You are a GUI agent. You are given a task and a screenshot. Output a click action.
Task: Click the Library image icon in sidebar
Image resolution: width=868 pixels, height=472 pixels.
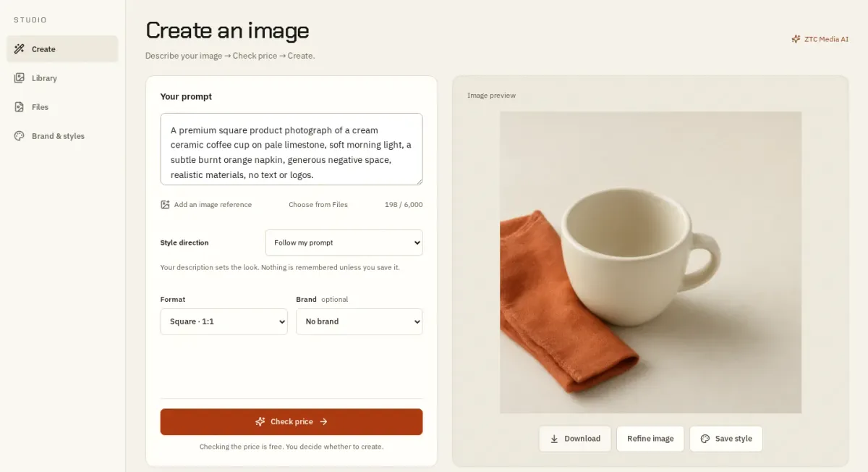coord(20,78)
